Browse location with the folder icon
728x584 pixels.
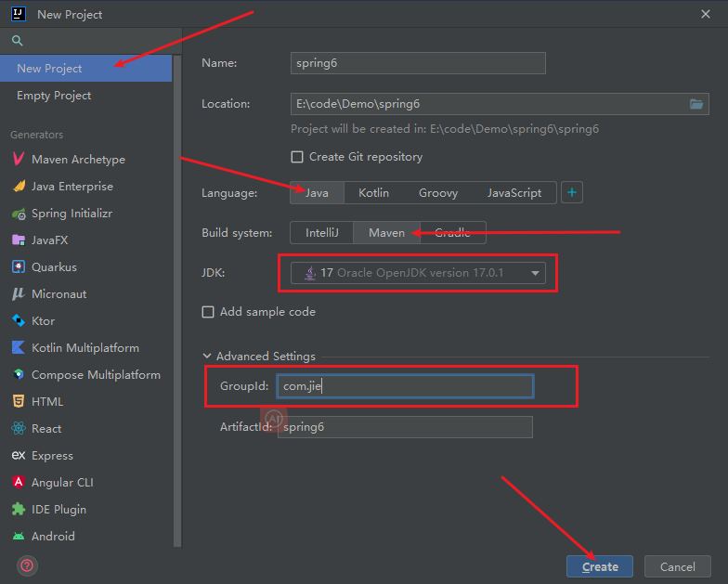[x=696, y=104]
